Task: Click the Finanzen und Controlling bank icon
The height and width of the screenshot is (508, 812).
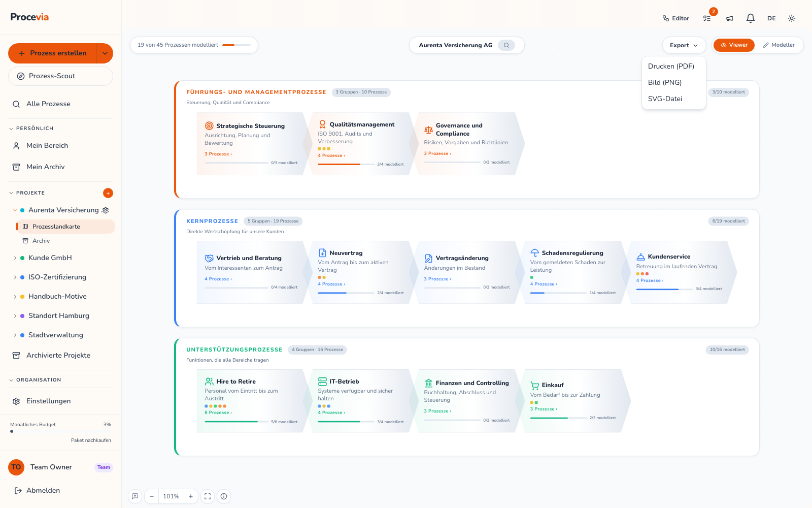Action: tap(428, 383)
